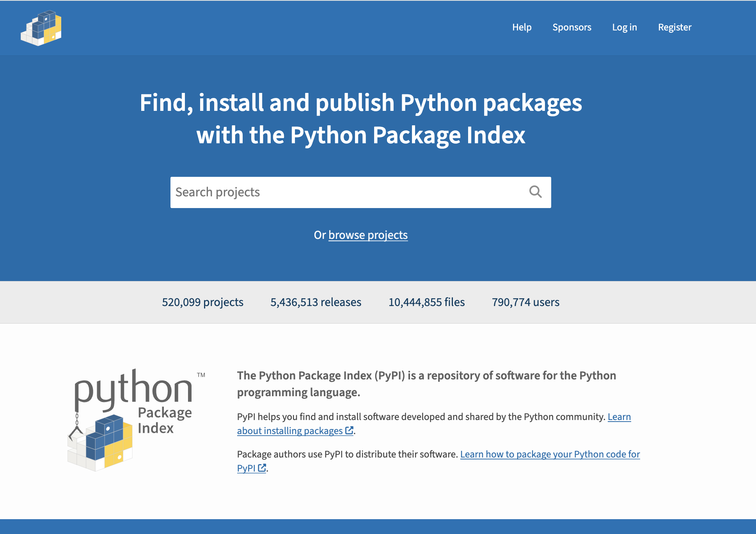Click the external-link icon next to PyPI

pos(262,468)
